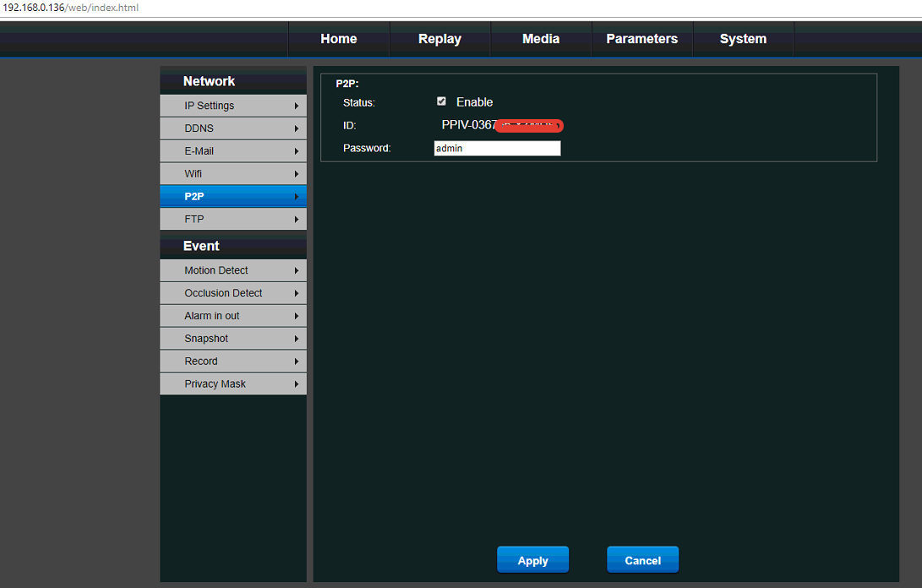Click the P2P Password input field
The height and width of the screenshot is (588, 922).
point(497,149)
